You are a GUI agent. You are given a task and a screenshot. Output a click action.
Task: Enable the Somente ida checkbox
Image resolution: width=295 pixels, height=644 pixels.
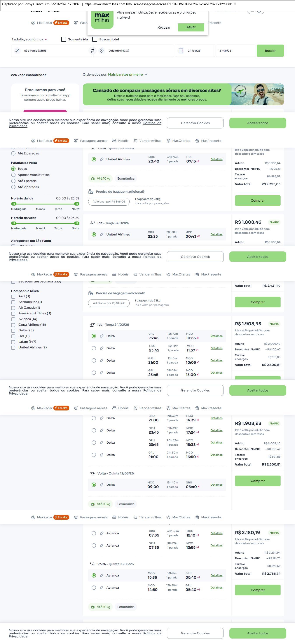coord(64,39)
